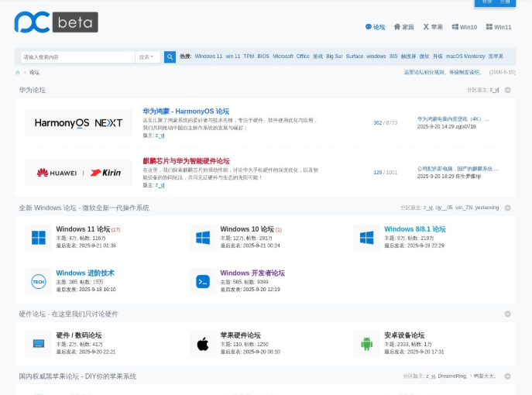Open latest post 公司配的新电脑
Screen dimensions: 532x395
click(458, 169)
